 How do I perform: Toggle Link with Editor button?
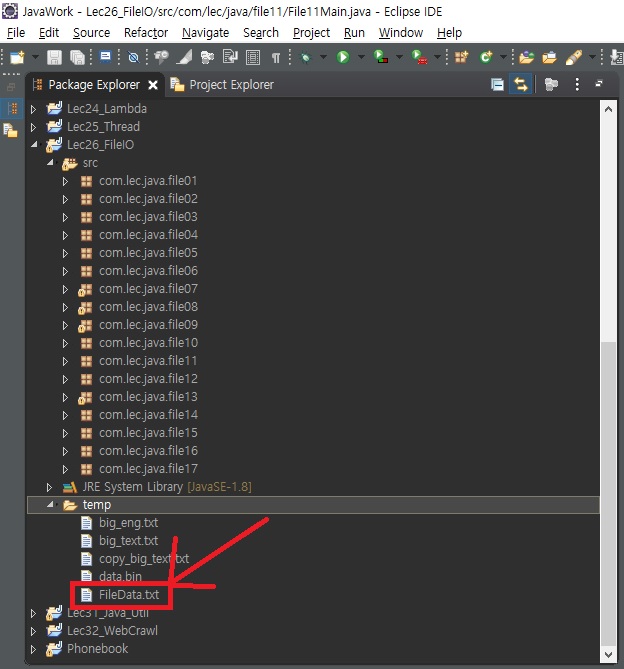point(521,84)
